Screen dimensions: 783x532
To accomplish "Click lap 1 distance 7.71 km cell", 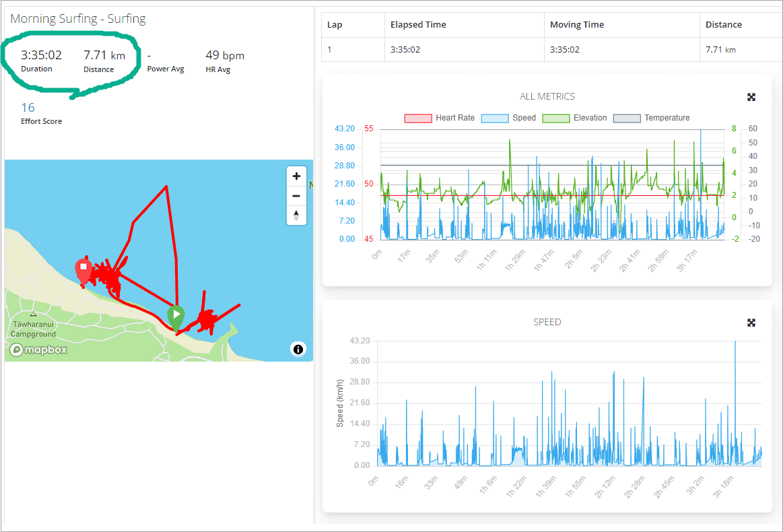I will click(741, 49).
